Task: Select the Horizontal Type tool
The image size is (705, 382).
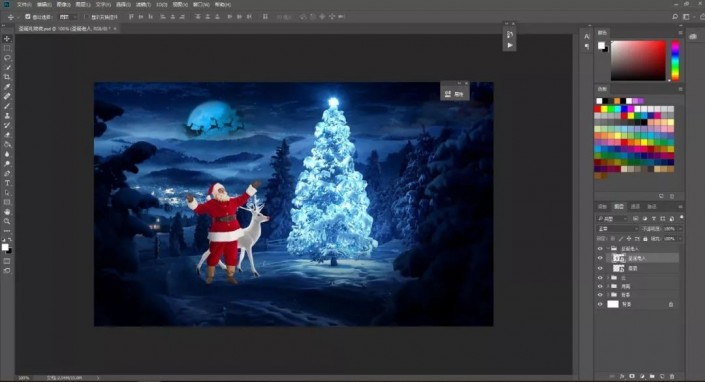Action: [x=7, y=183]
